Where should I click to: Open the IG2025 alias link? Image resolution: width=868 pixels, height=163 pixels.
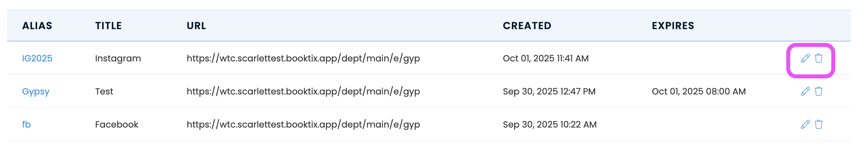click(37, 58)
